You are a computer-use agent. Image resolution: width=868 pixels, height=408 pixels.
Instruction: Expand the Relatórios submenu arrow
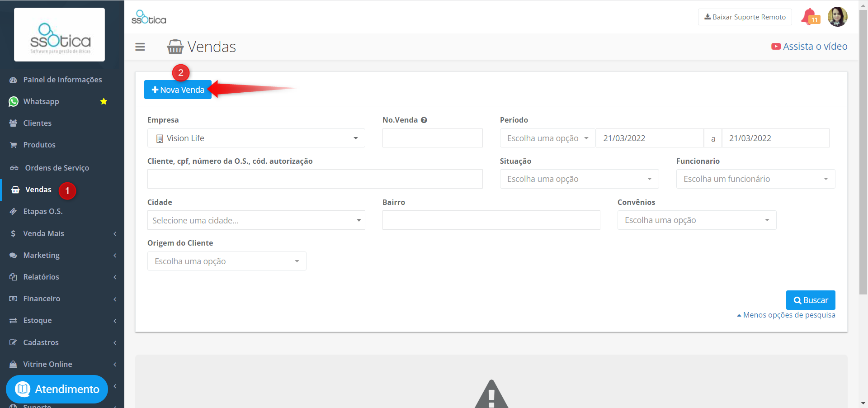pos(115,277)
